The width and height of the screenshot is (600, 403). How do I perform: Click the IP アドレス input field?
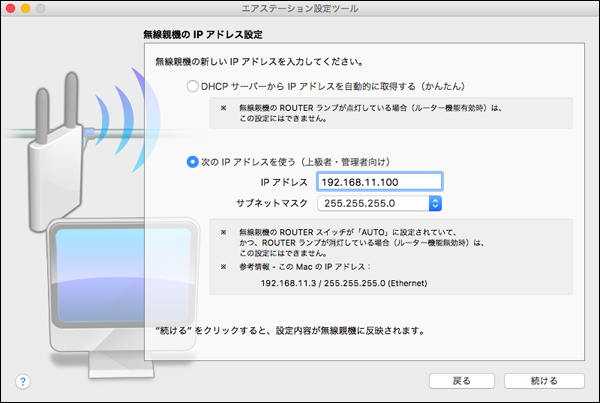click(378, 181)
